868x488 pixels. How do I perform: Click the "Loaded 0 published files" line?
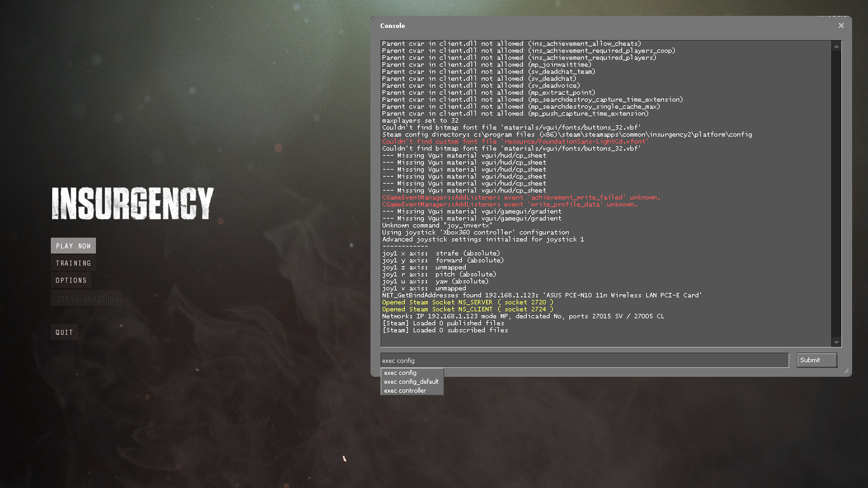(443, 323)
